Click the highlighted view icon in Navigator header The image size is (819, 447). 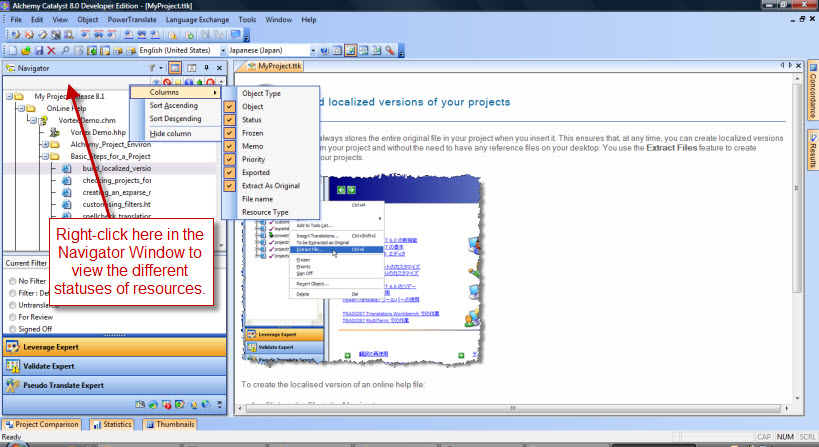[175, 68]
